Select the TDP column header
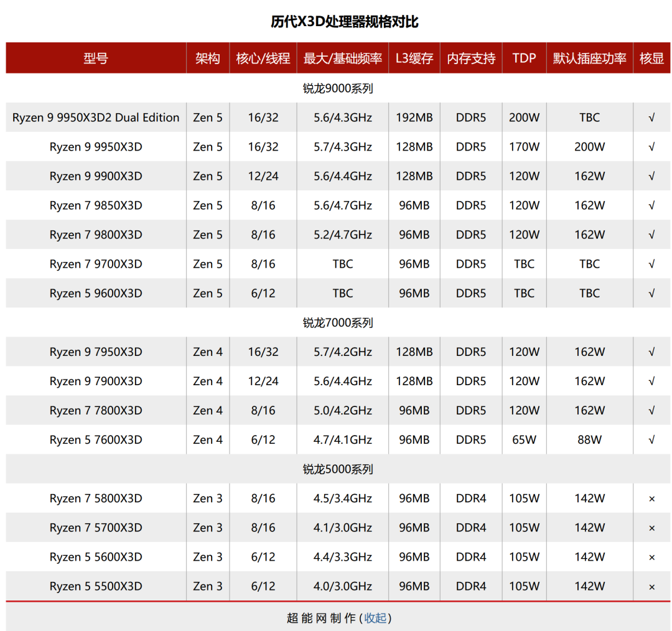 point(524,58)
